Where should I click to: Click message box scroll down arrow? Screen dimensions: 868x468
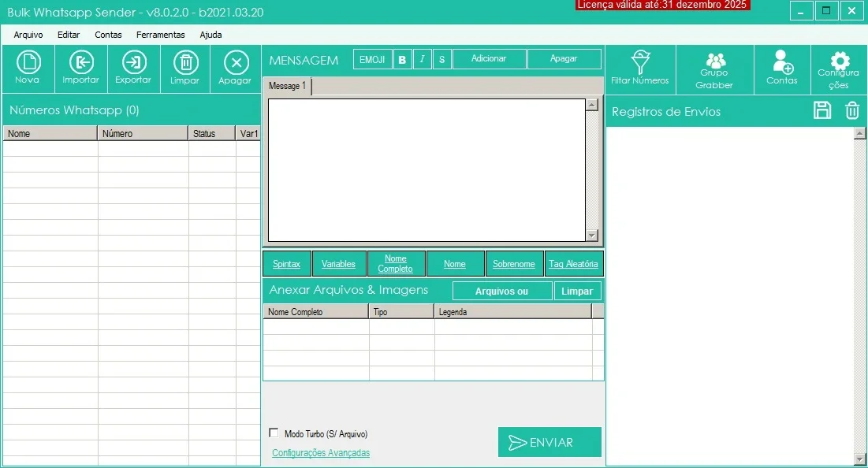(592, 235)
